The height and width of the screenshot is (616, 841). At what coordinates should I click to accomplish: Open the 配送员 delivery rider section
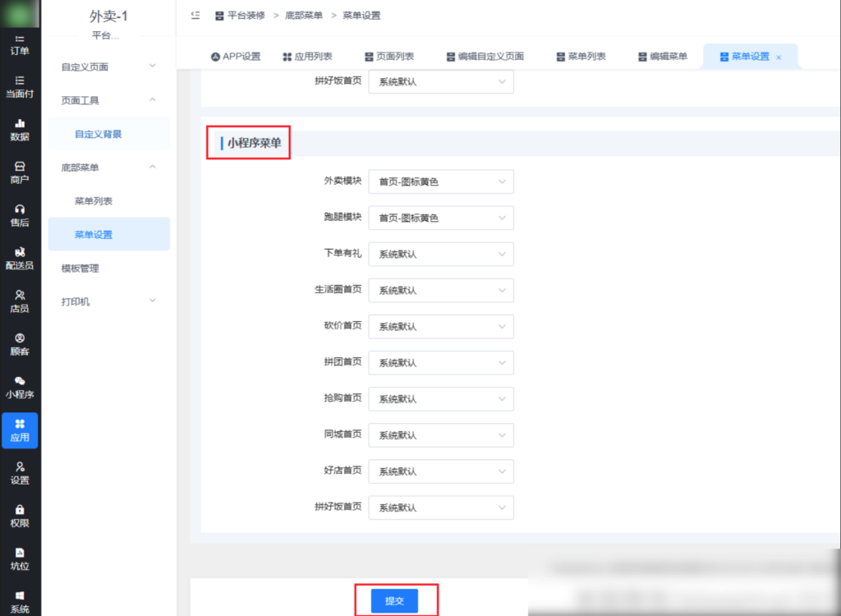coord(18,258)
